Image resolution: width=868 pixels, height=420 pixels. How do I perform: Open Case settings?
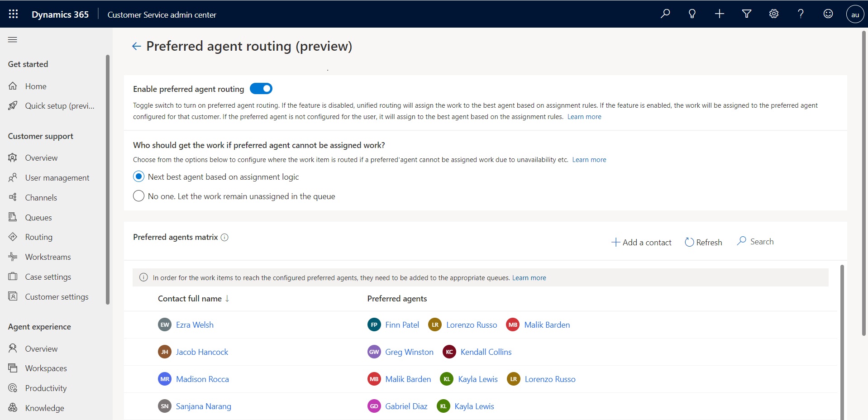click(48, 277)
